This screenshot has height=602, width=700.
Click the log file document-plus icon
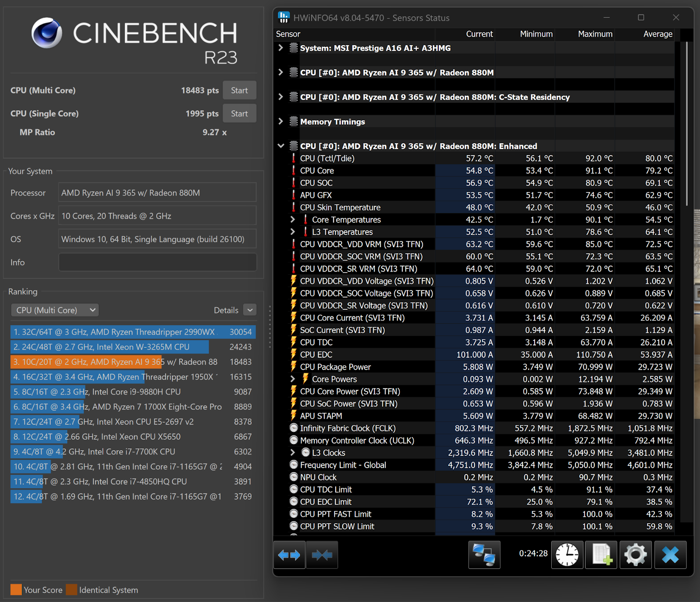click(602, 555)
